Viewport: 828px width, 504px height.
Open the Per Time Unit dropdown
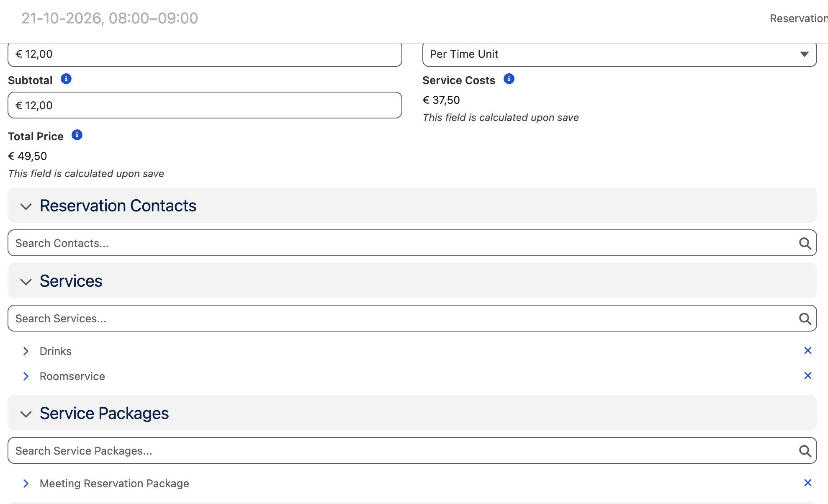pos(620,54)
